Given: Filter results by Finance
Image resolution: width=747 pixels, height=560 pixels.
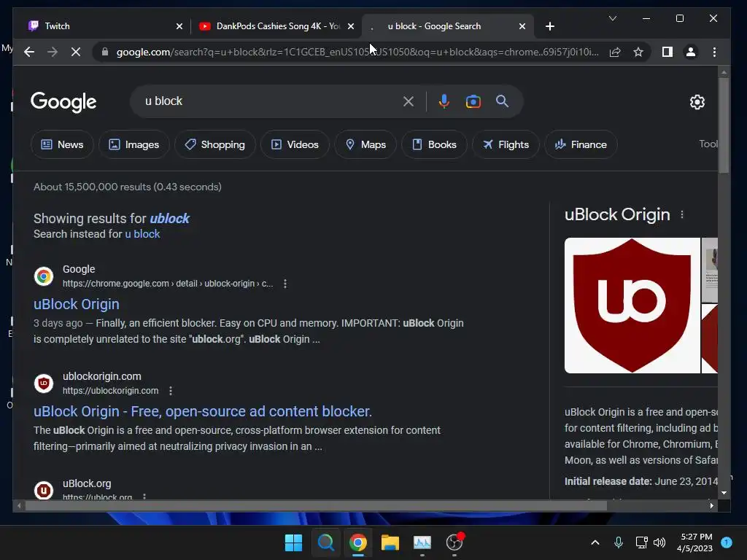Looking at the screenshot, I should (x=581, y=144).
